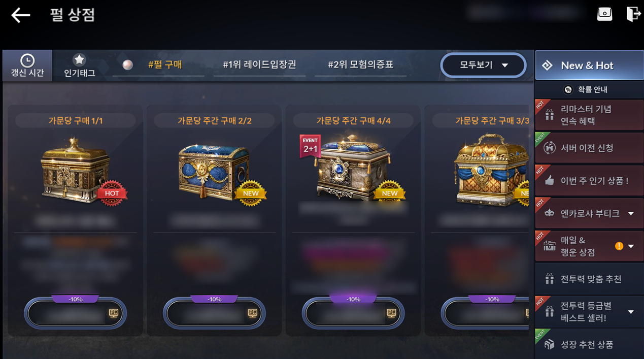644x359 pixels.
Task: Expand 엔카로샤 부티크 menu arrow
Action: coord(631,214)
